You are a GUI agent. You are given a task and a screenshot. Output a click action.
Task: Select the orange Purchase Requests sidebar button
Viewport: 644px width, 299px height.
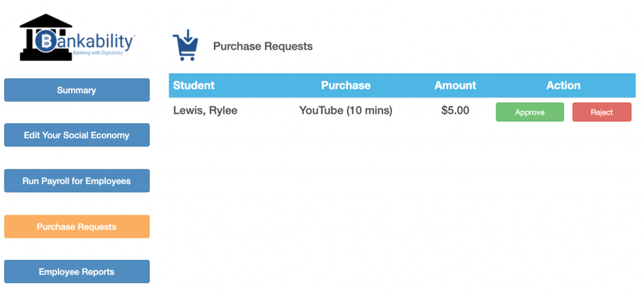click(x=77, y=227)
